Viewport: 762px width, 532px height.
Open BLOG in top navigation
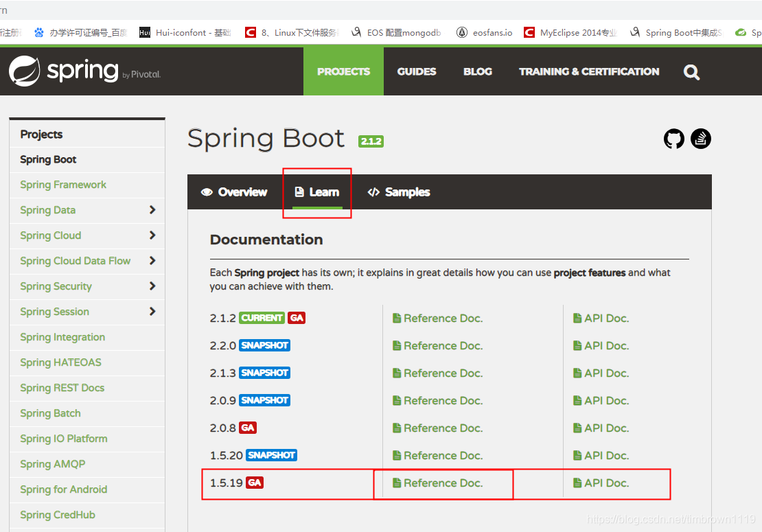click(x=478, y=71)
